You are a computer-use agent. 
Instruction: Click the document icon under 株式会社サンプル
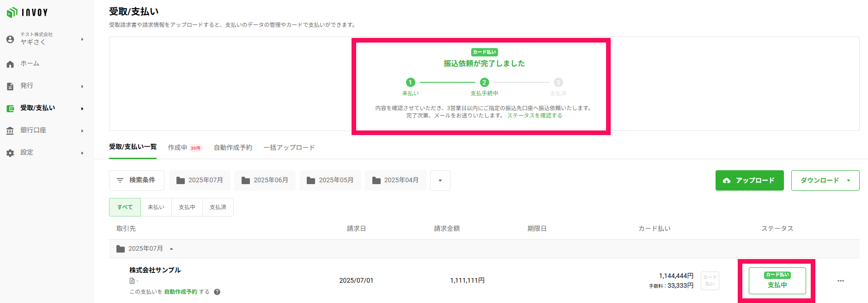tap(132, 281)
